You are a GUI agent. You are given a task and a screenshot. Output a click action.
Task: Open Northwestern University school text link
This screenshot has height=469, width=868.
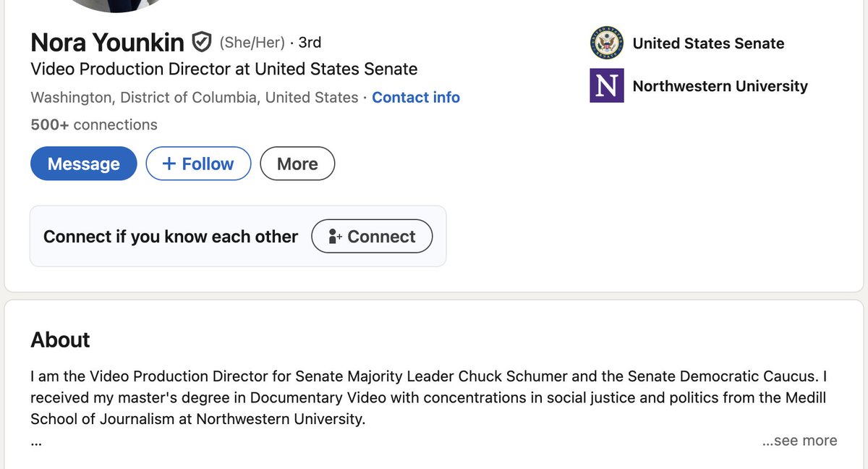click(720, 86)
